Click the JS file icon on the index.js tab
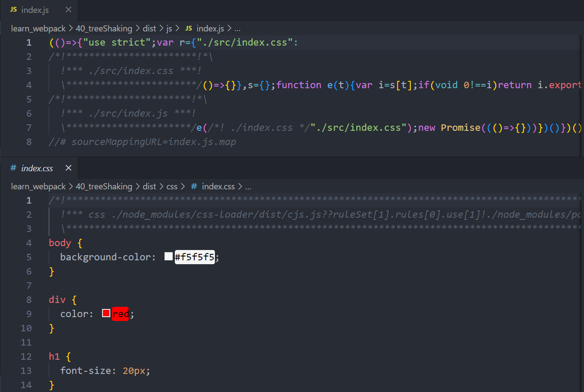This screenshot has height=392, width=584. point(13,9)
